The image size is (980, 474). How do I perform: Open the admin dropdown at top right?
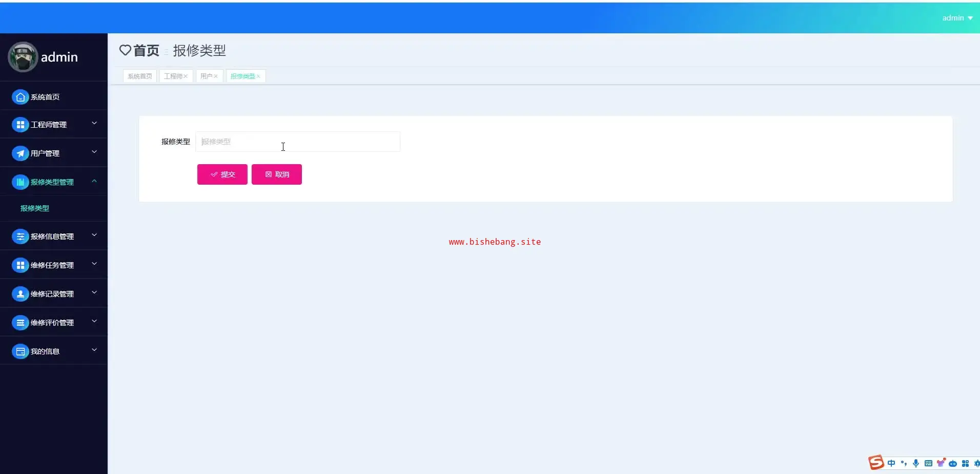click(x=957, y=18)
